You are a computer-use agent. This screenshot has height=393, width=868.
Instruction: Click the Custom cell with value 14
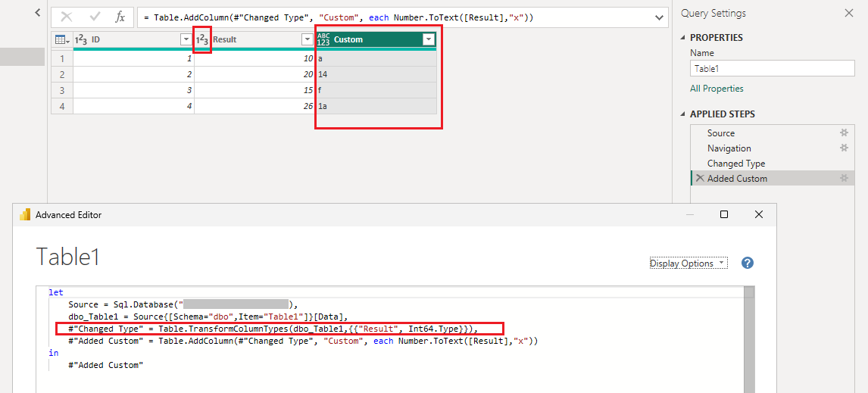376,75
